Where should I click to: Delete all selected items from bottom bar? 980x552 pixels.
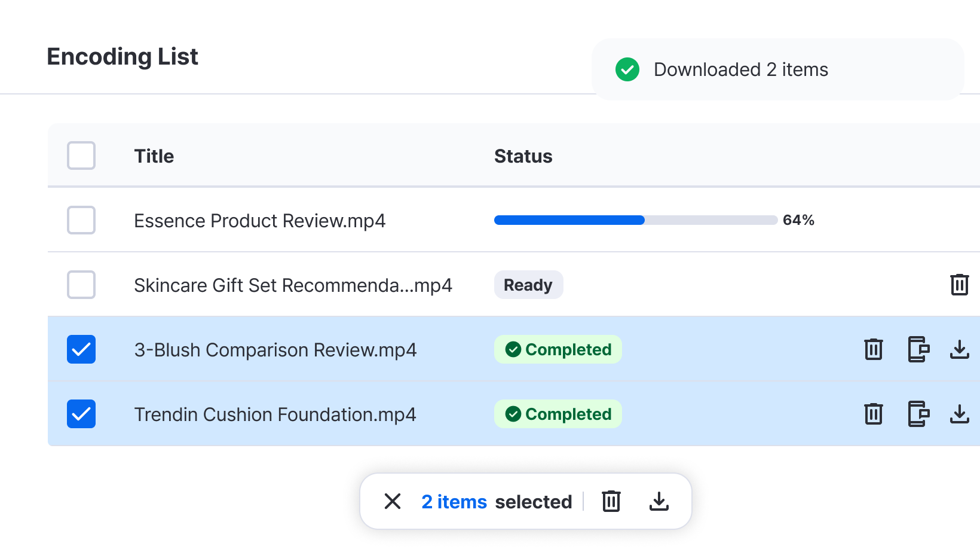point(611,501)
